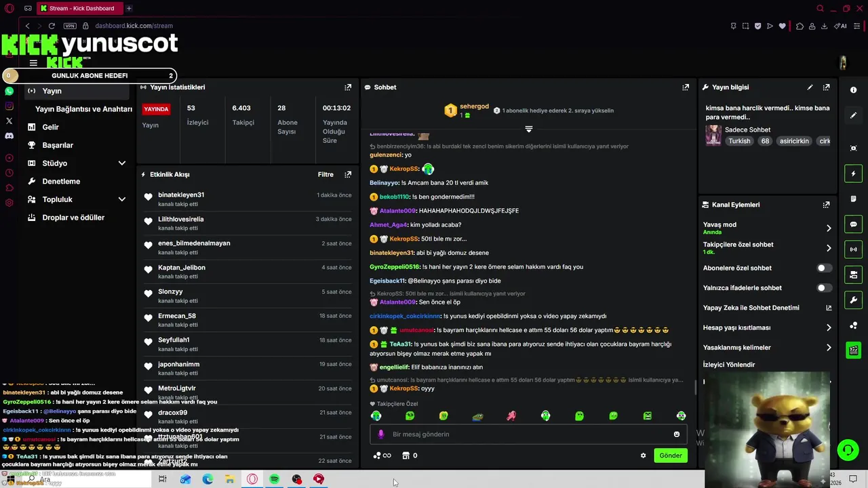The height and width of the screenshot is (488, 868).
Task: Toggle the chat bubble panel icon
Action: pos(853,224)
